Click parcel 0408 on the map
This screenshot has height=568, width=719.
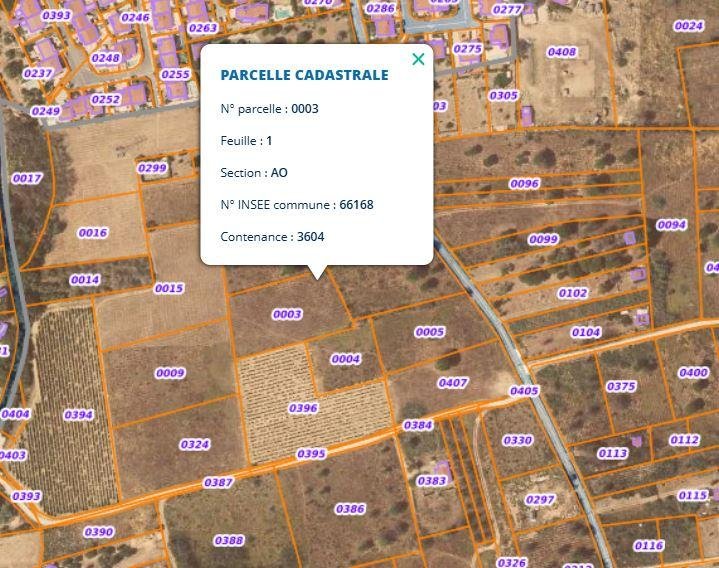tap(562, 52)
